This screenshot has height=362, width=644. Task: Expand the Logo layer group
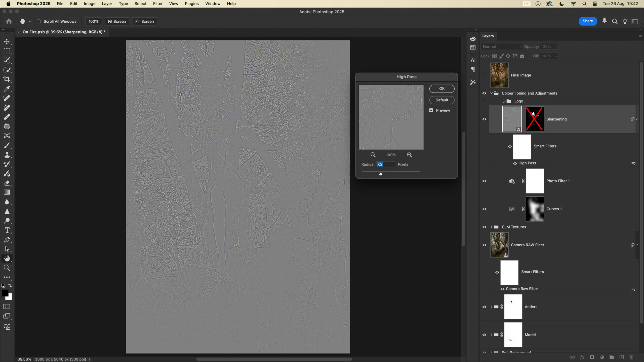(x=504, y=101)
